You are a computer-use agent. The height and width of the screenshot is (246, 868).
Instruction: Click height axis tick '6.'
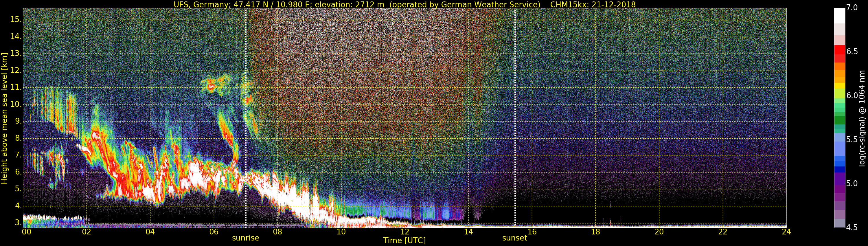coord(18,172)
